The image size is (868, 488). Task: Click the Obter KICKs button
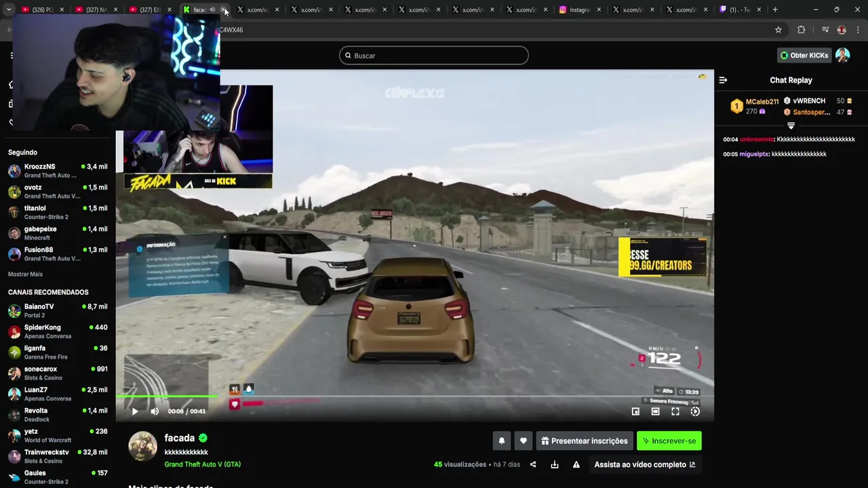point(804,56)
